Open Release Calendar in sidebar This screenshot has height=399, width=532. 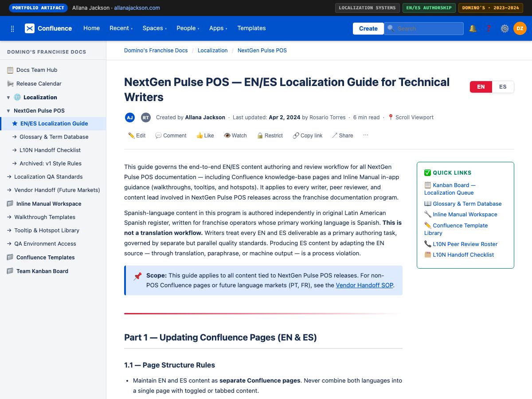pos(53,84)
